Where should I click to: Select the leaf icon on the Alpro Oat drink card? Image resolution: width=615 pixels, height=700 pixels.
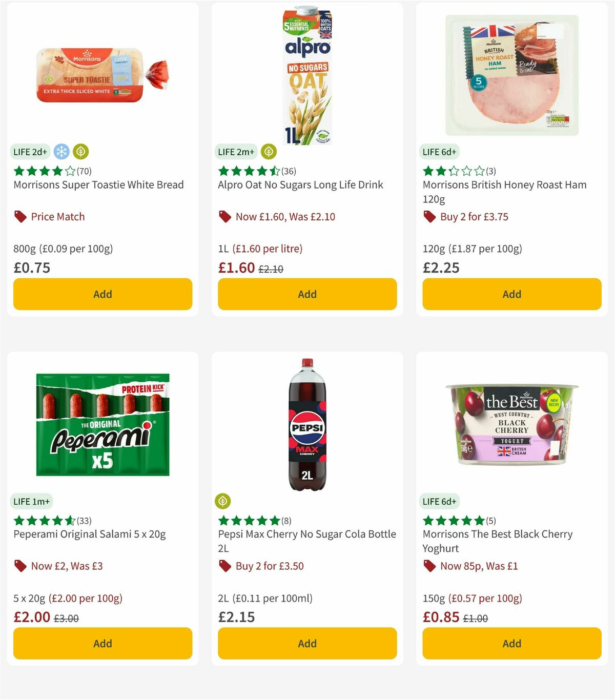pyautogui.click(x=268, y=152)
